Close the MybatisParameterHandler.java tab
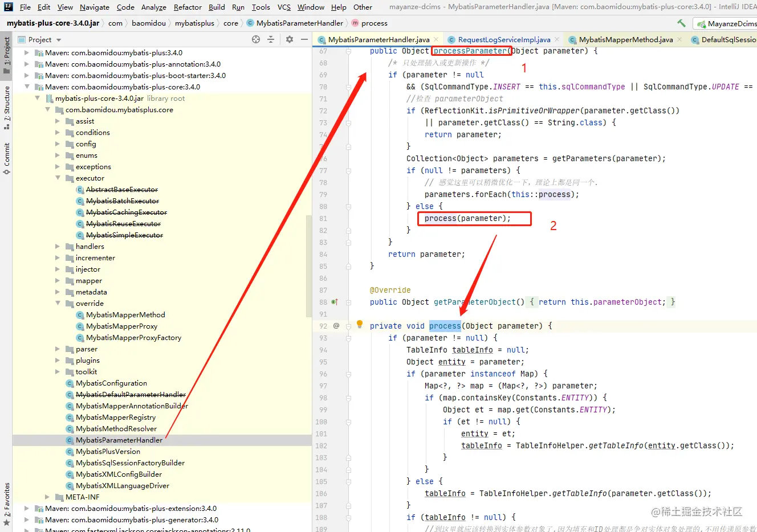 click(436, 40)
